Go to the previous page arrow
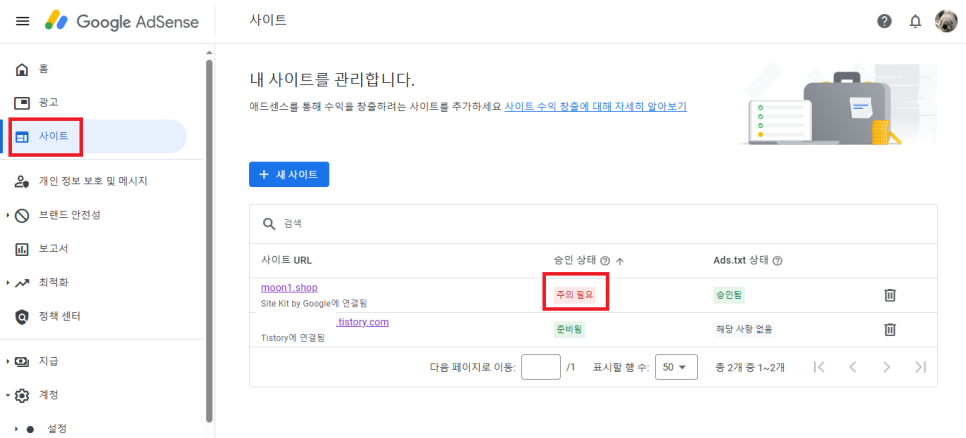 coord(853,367)
